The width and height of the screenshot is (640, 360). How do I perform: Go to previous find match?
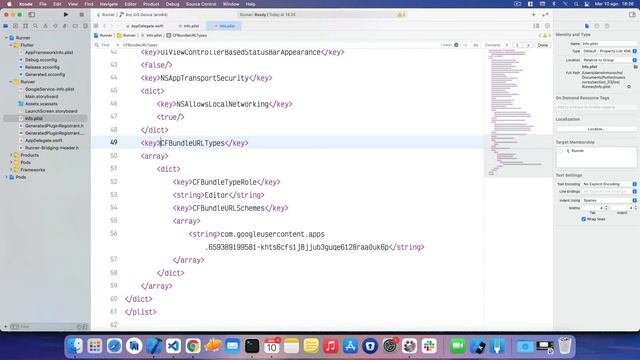point(518,45)
